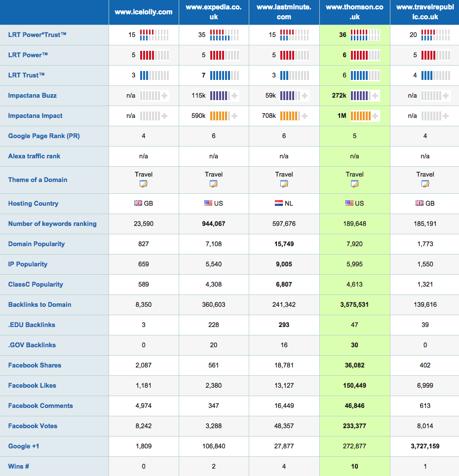The height and width of the screenshot is (476, 459).
Task: Open the Impactana Buzz metric link
Action: (x=32, y=95)
